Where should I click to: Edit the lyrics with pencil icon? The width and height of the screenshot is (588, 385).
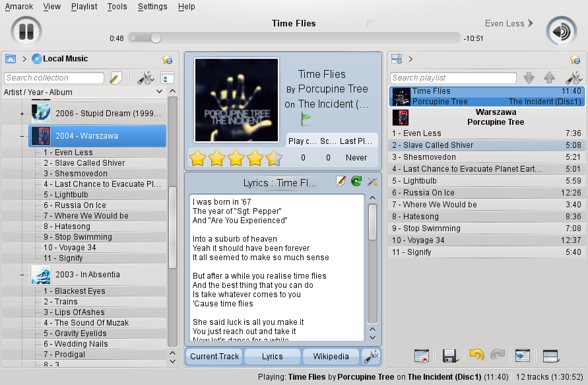(x=341, y=181)
